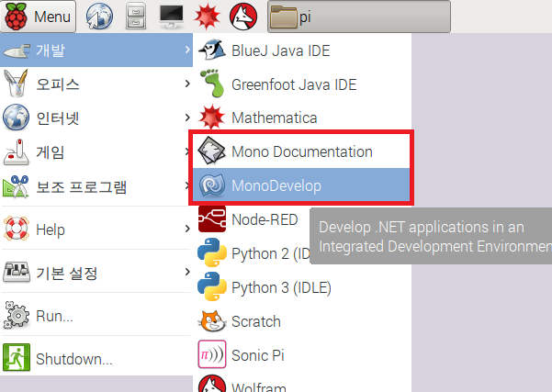Image resolution: width=552 pixels, height=392 pixels.
Task: Choose the Run... menu entry
Action: 96,315
